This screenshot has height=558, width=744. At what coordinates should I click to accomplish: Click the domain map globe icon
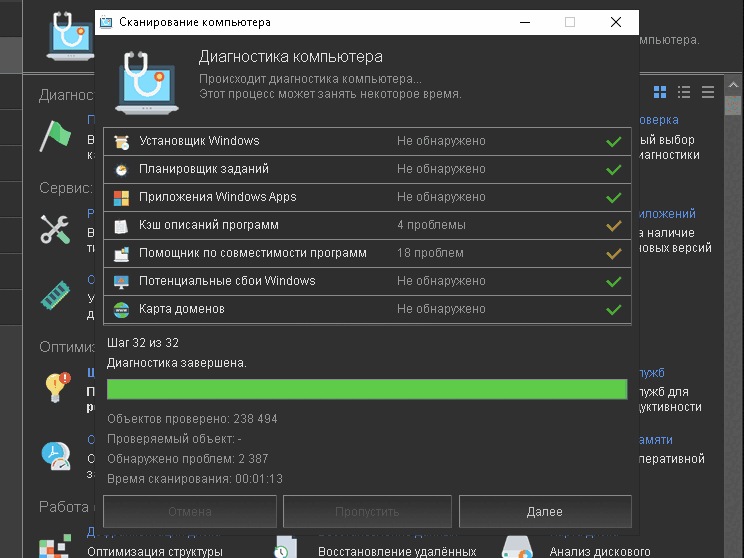121,309
